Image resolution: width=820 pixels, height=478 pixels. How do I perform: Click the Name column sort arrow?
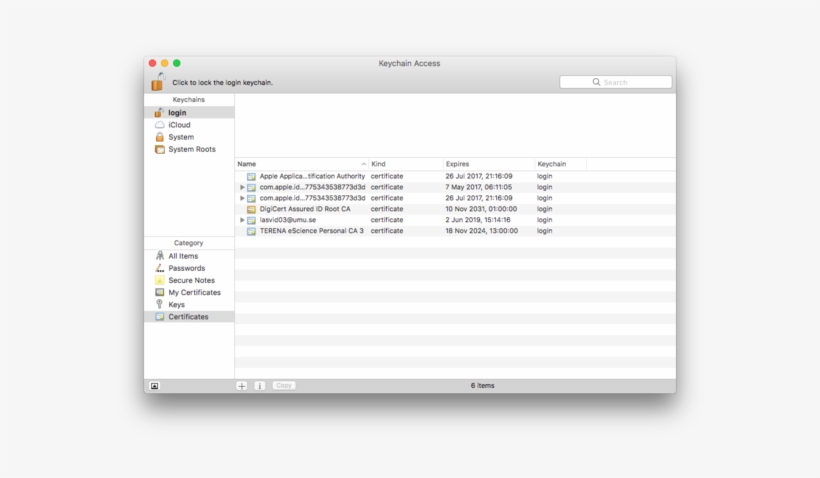[363, 164]
